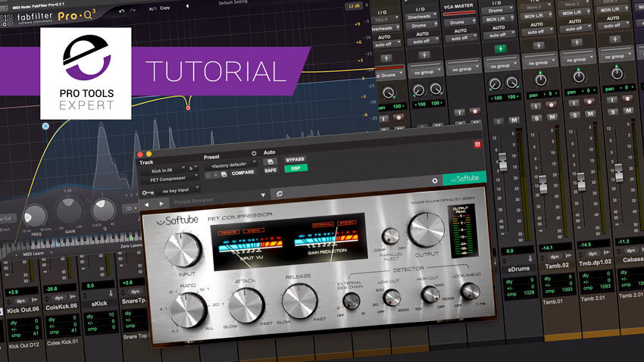Click input monitor I button on Tamb.02
644x362 pixels.
[536, 106]
